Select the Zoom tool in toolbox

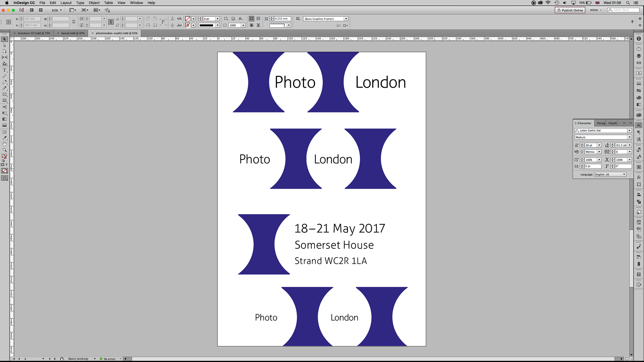(x=5, y=150)
